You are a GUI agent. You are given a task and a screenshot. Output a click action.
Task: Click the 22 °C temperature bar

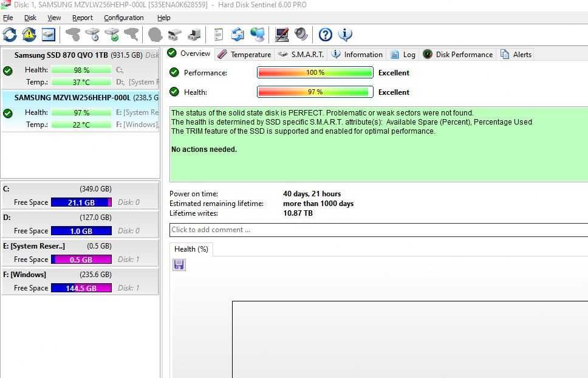[x=81, y=125]
